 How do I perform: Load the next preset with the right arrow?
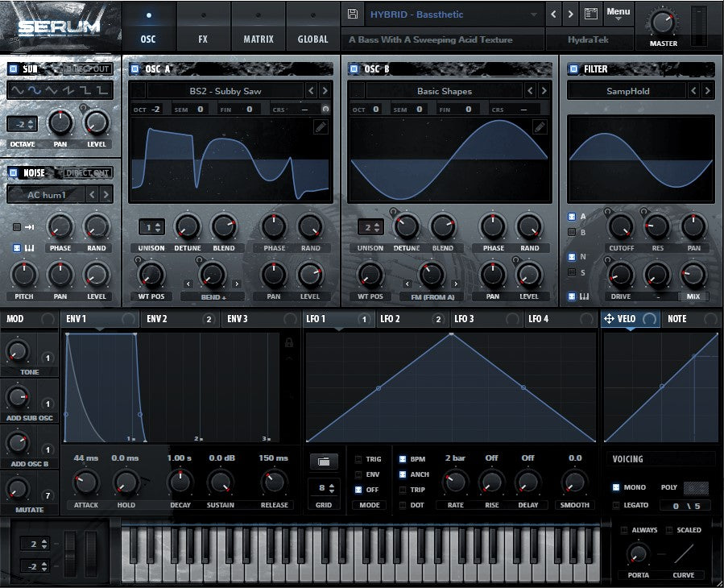pyautogui.click(x=571, y=14)
